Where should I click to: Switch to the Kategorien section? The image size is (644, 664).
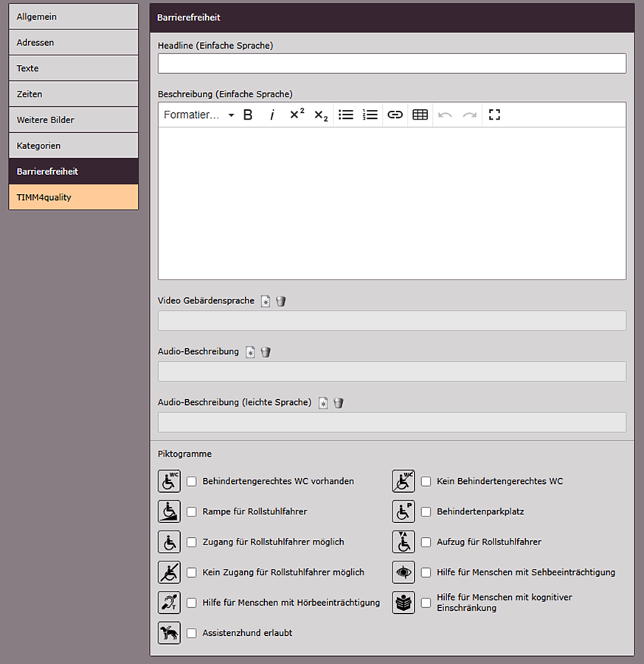pos(74,145)
